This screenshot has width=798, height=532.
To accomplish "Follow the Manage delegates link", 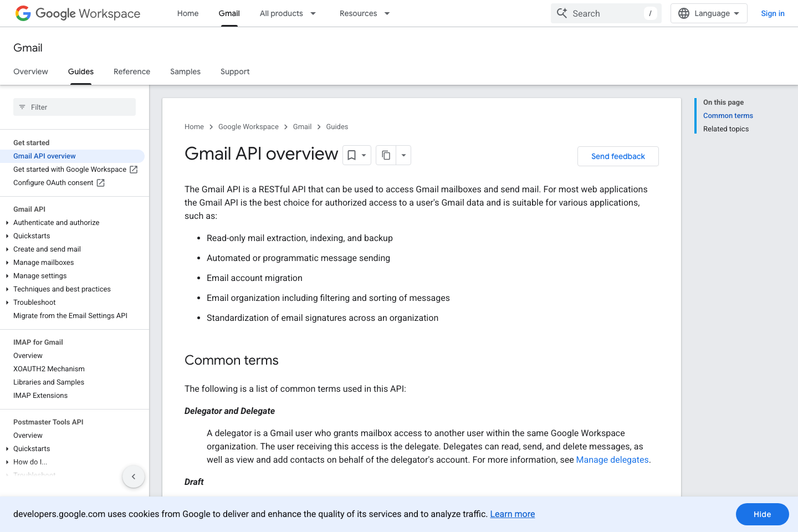I will pos(612,459).
